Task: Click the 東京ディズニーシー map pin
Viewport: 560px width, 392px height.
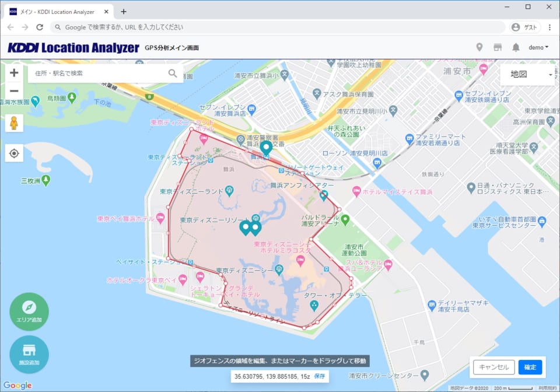Action: [x=279, y=270]
